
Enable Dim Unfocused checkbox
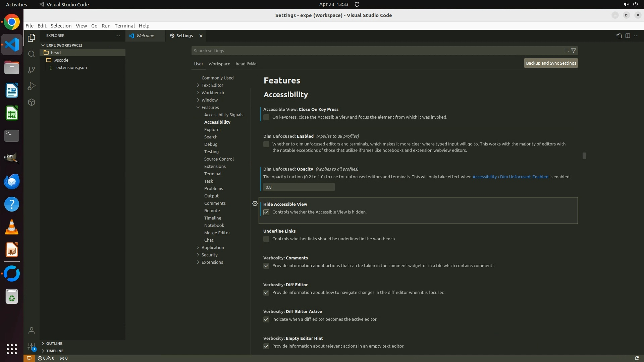pos(266,144)
